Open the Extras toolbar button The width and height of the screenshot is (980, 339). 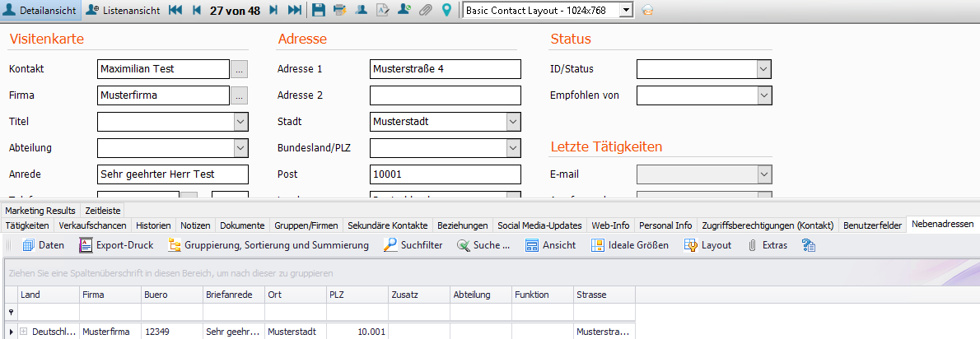coord(768,245)
